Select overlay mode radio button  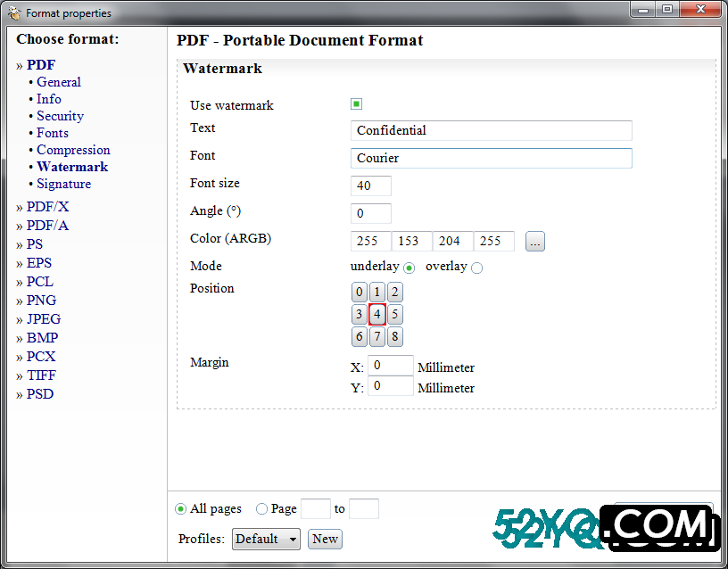click(476, 268)
